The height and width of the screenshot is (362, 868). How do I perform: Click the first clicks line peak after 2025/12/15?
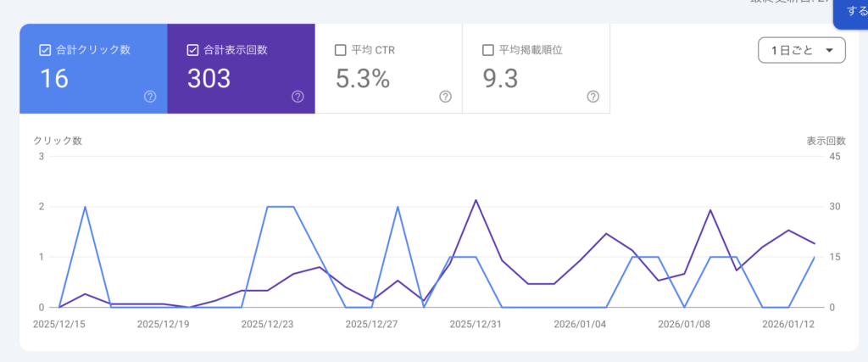pos(85,207)
